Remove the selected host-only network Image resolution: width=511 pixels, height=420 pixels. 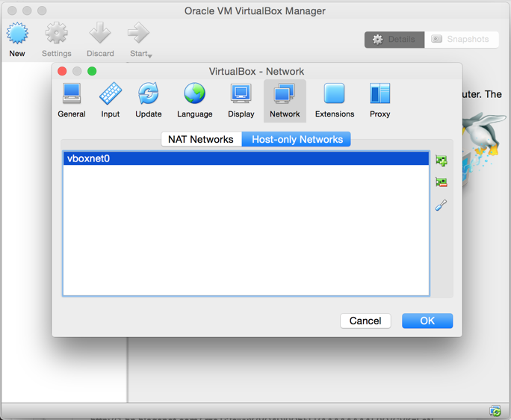coord(442,182)
